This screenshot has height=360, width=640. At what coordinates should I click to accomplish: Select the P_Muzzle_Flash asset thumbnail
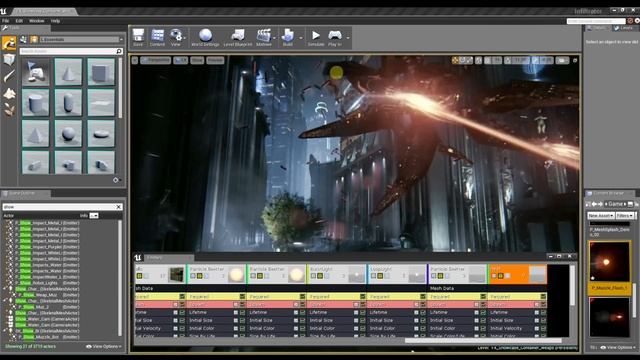click(609, 262)
